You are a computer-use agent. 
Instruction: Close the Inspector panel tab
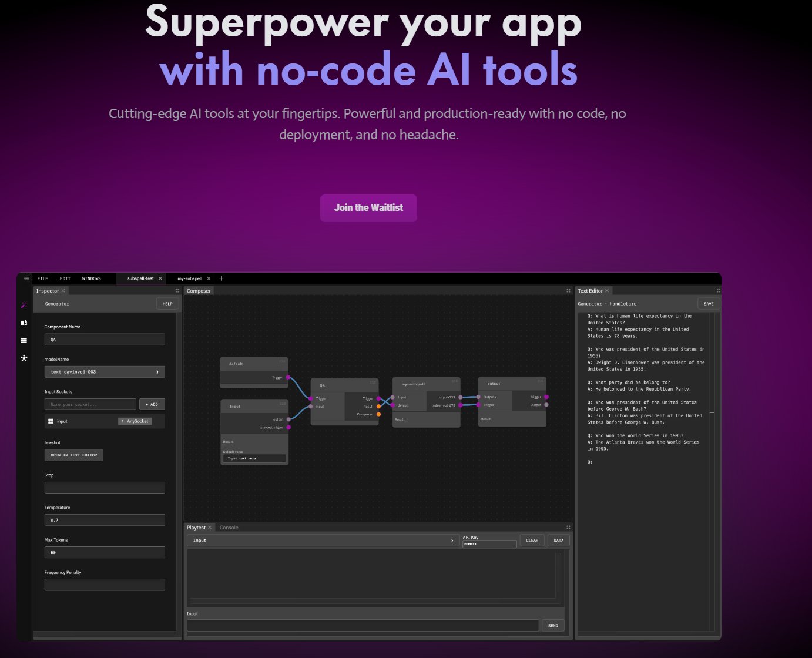pyautogui.click(x=63, y=291)
